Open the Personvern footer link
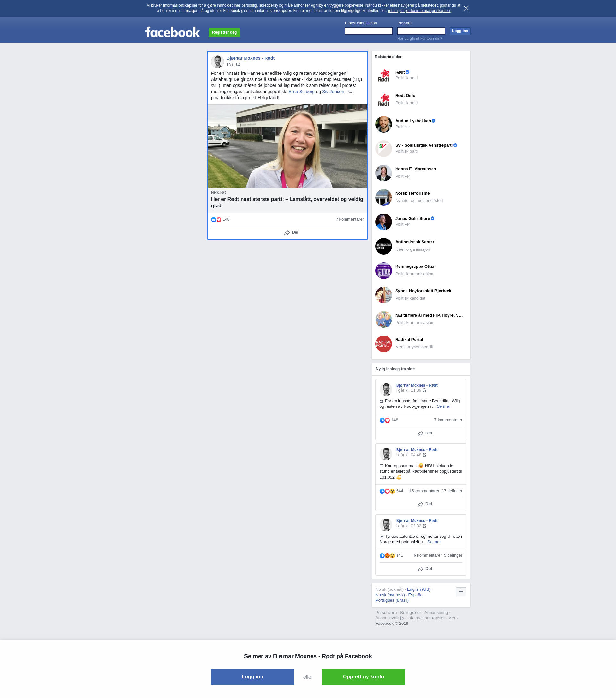The height and width of the screenshot is (698, 616). 386,612
